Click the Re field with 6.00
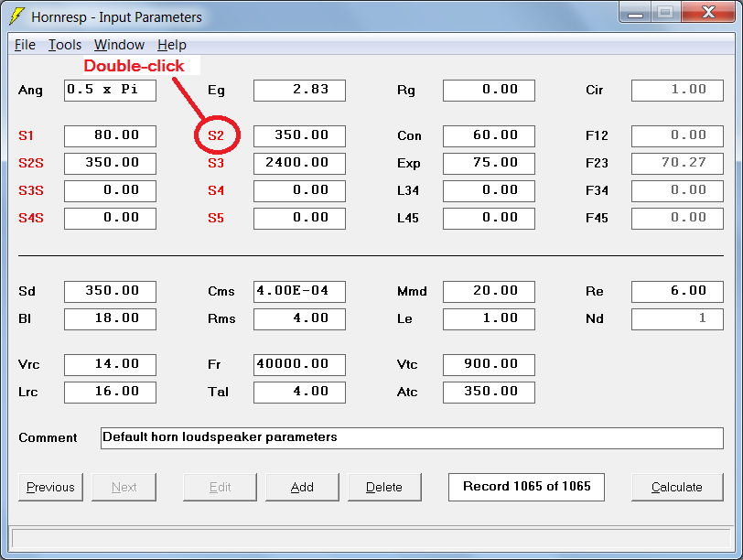Image resolution: width=743 pixels, height=560 pixels. [678, 291]
